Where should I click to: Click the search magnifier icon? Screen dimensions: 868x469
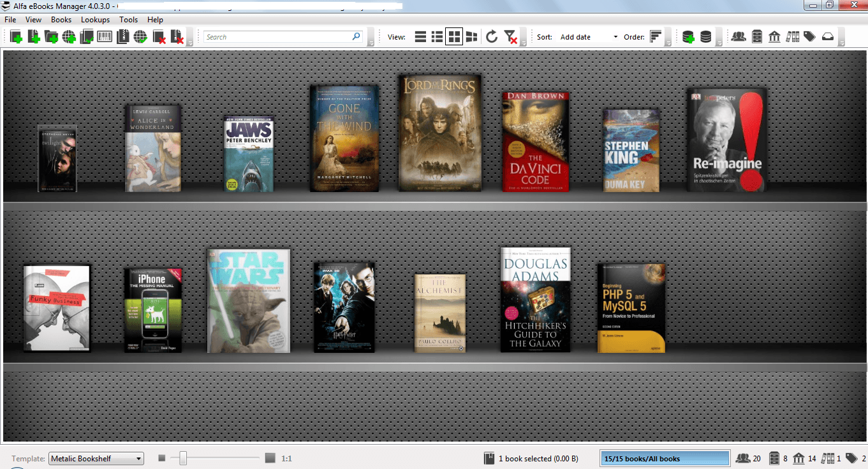coord(357,37)
